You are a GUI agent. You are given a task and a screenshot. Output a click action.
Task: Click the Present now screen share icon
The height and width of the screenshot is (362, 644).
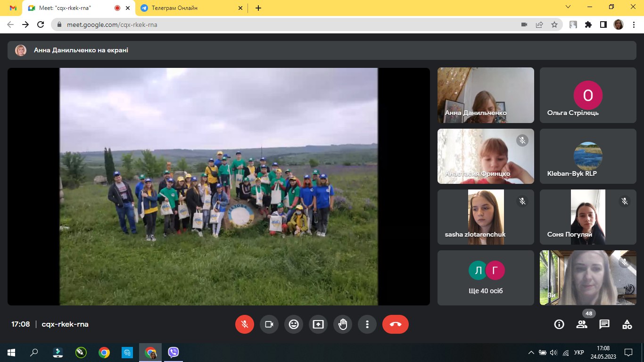point(318,324)
